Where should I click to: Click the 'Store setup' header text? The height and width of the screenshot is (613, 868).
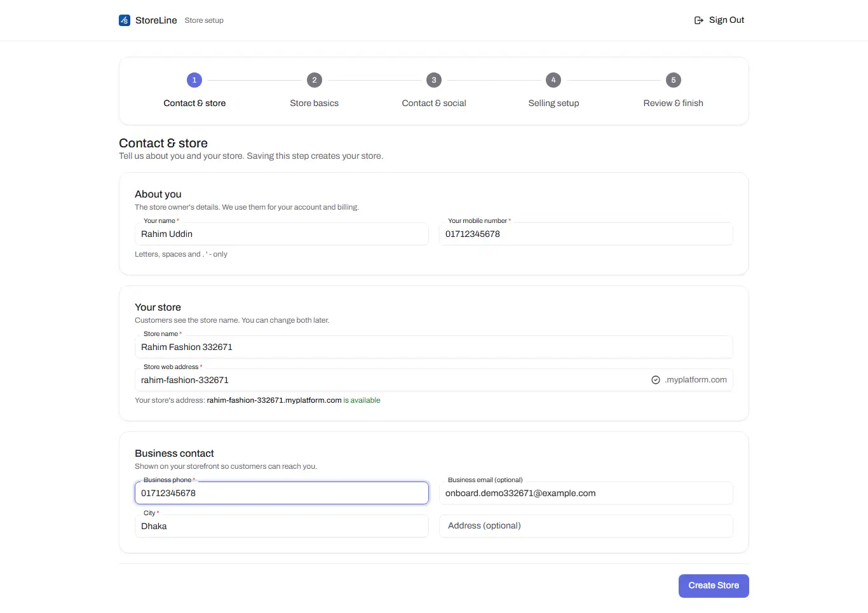[204, 20]
